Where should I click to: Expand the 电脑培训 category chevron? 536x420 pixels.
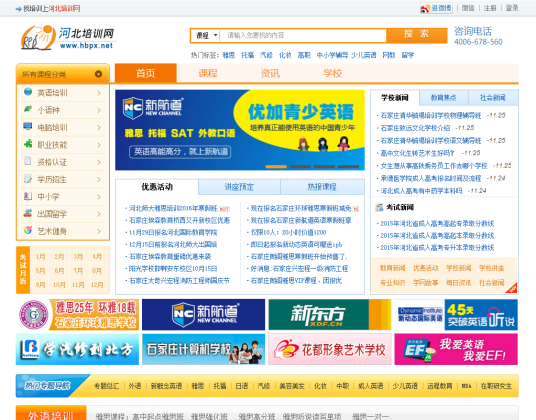(x=99, y=127)
